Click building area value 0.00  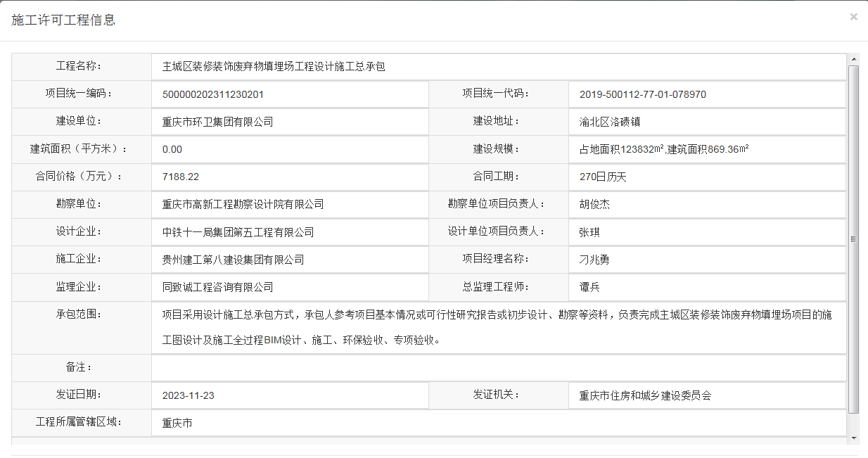172,149
